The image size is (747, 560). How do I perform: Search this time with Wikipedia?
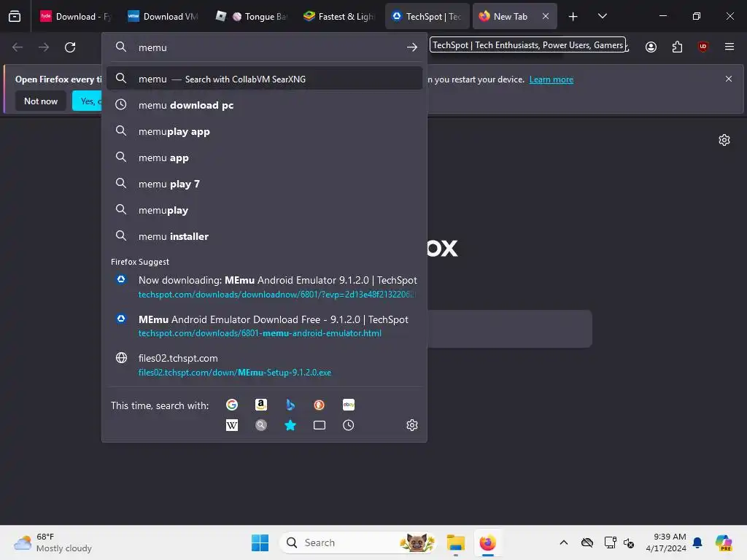pyautogui.click(x=232, y=425)
